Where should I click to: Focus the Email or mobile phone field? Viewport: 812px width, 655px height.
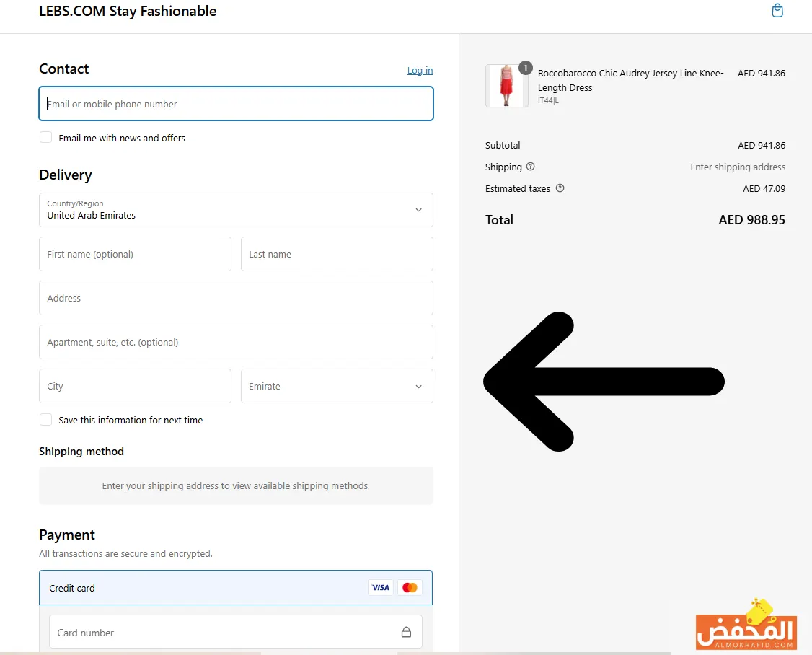[x=236, y=104]
